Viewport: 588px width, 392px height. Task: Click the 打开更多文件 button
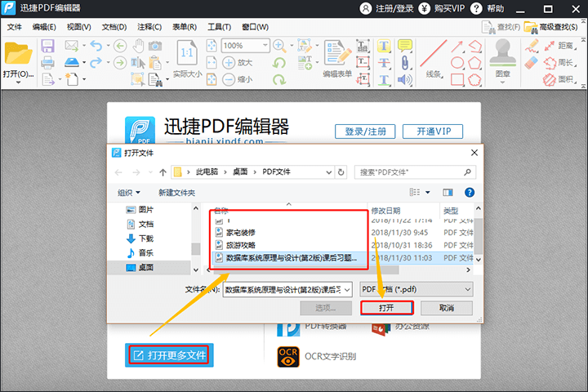[x=169, y=355]
